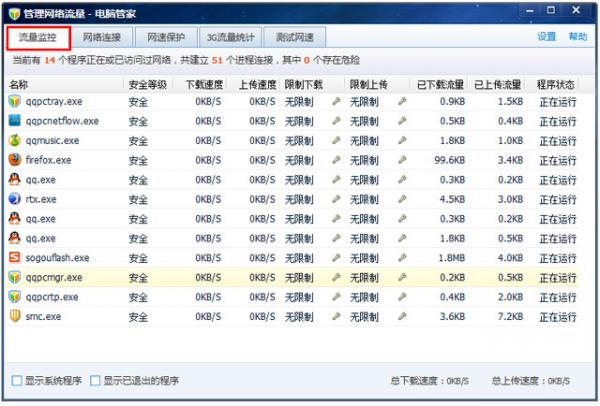
Task: Open the 测试网速 tab
Action: click(x=294, y=38)
